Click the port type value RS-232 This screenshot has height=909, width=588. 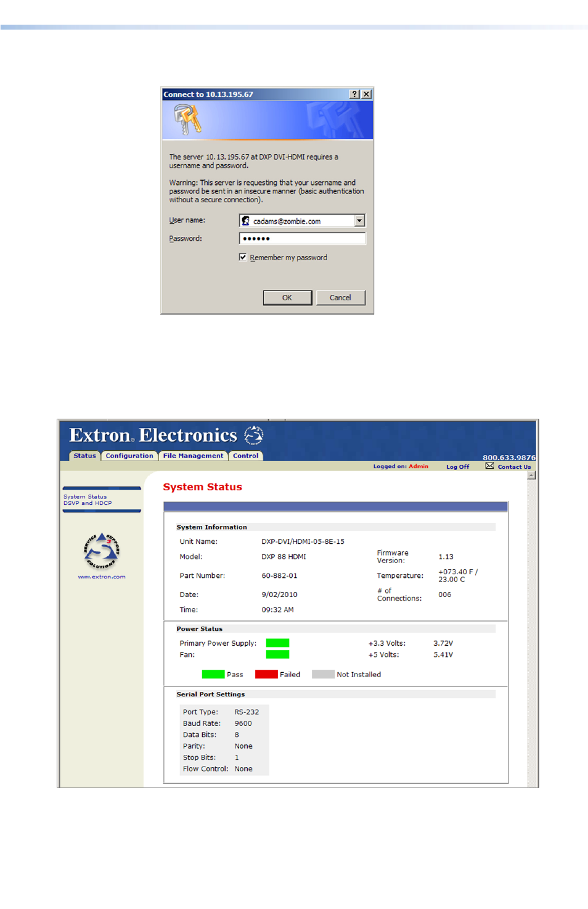247,712
